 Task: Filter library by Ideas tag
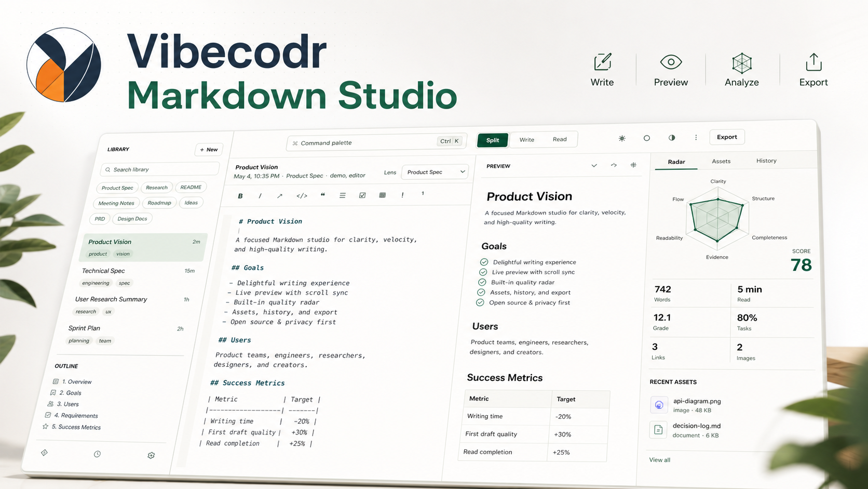[191, 203]
